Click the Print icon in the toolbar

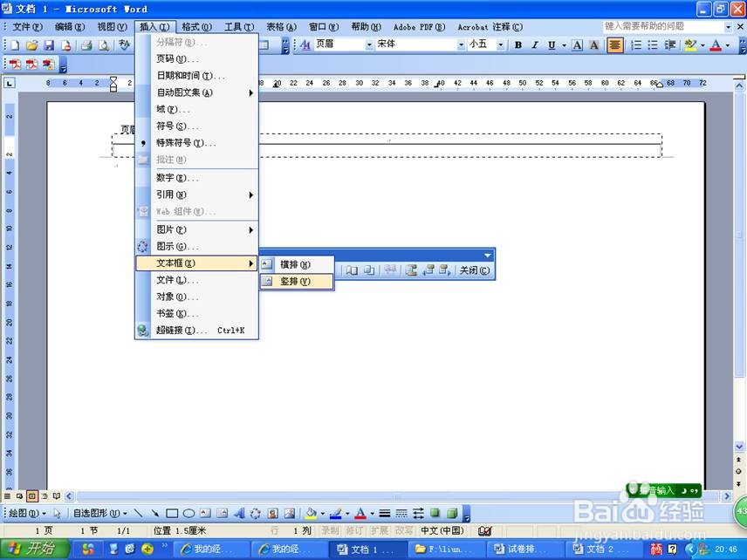tap(86, 45)
